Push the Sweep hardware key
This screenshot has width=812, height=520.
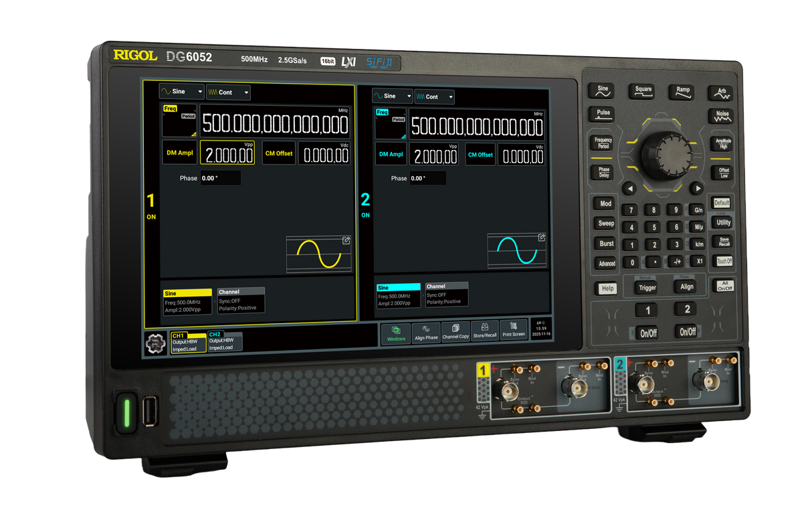coord(606,224)
